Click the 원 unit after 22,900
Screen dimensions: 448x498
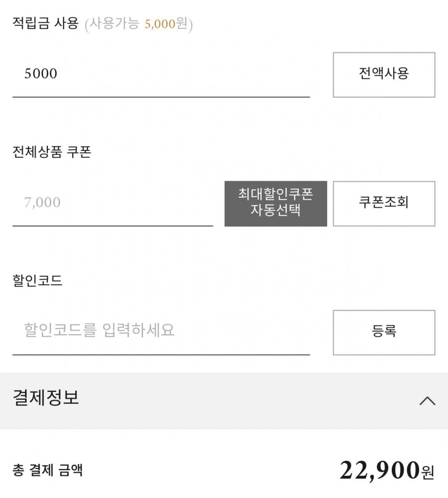point(427,472)
